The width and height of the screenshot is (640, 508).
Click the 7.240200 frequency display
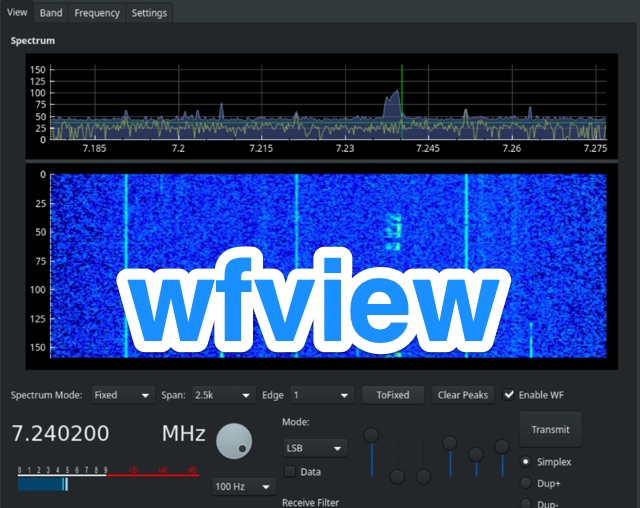point(60,433)
